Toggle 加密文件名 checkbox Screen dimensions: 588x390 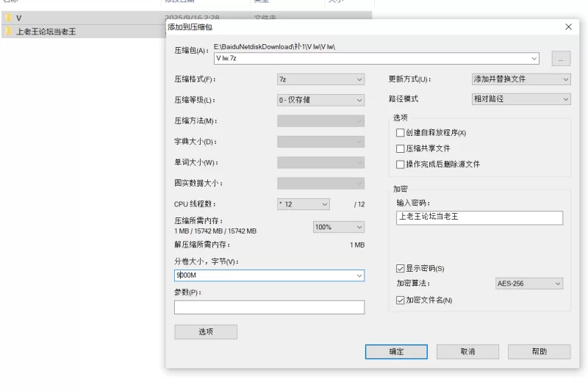coord(400,300)
